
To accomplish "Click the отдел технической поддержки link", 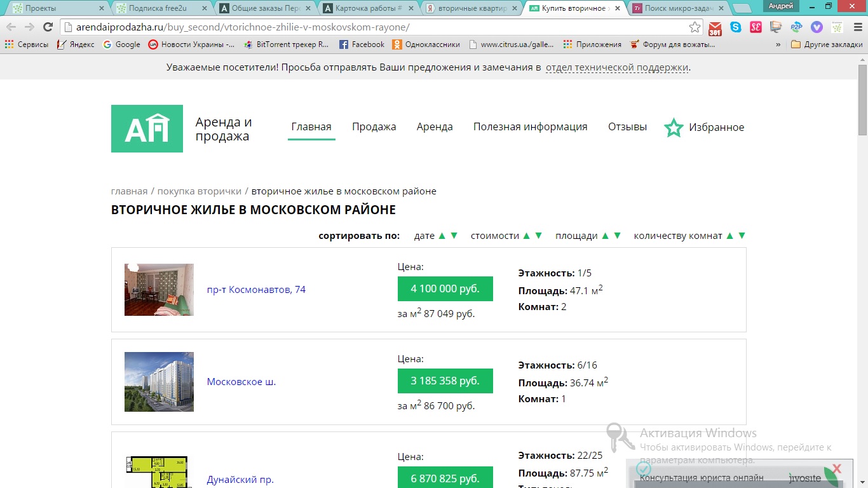I will tap(617, 67).
